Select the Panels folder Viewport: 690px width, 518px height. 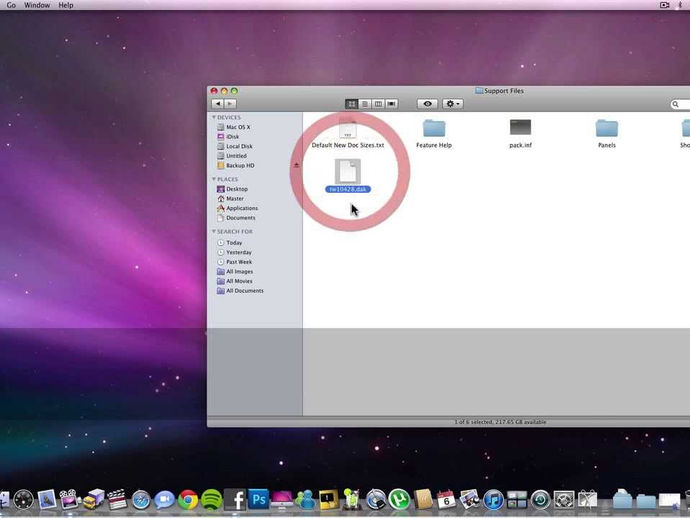(x=607, y=133)
